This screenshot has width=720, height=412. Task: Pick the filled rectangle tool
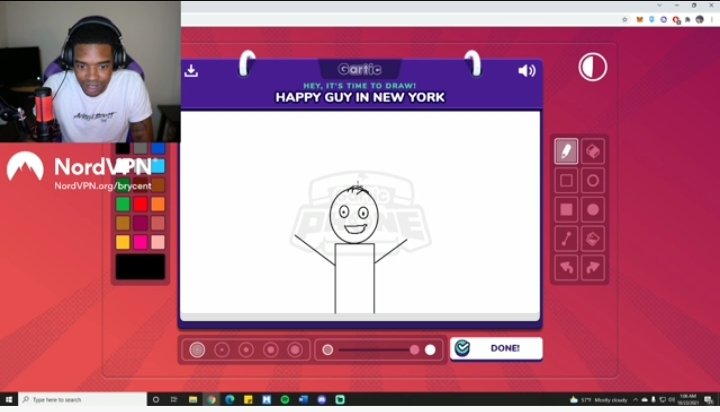[x=566, y=210]
